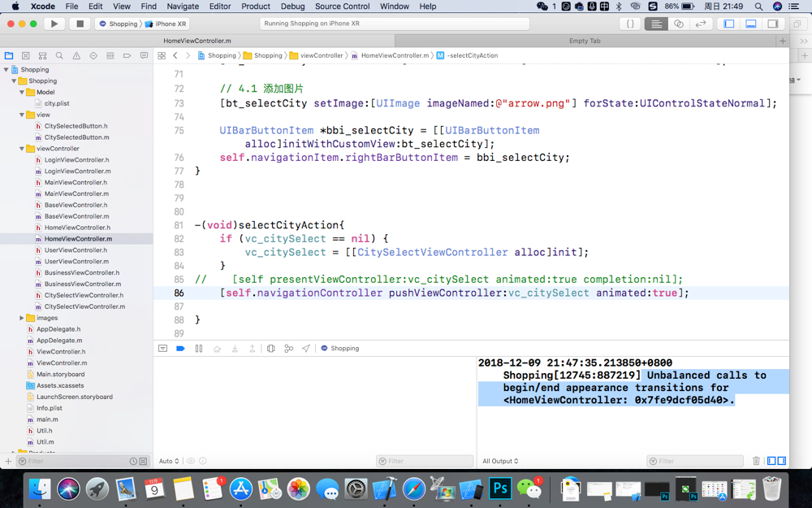Open the Issue navigator warning icon
Screen dimensions: 812x508
(76, 55)
